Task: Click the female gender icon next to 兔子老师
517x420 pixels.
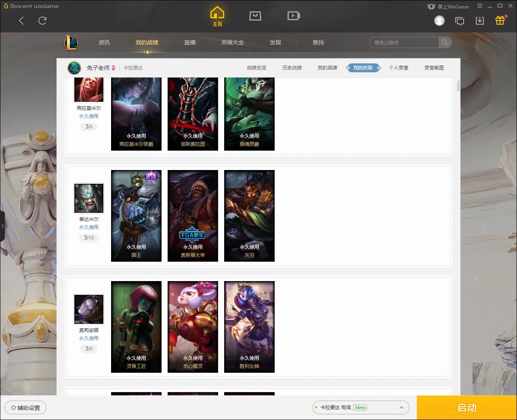Action: pyautogui.click(x=113, y=68)
